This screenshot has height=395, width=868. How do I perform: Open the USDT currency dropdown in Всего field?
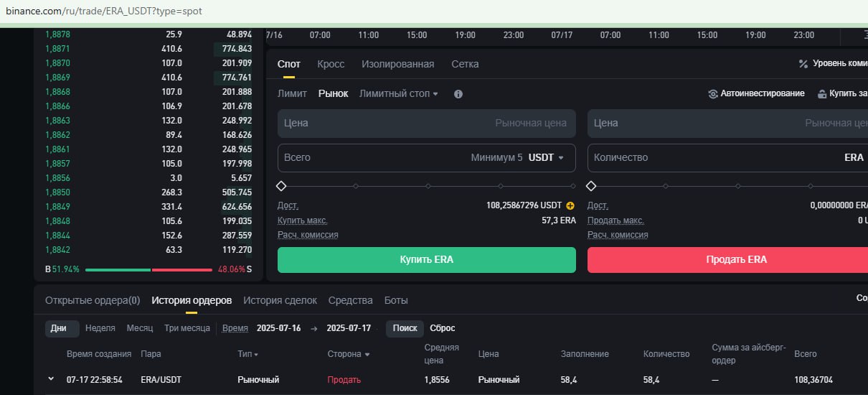(x=546, y=157)
